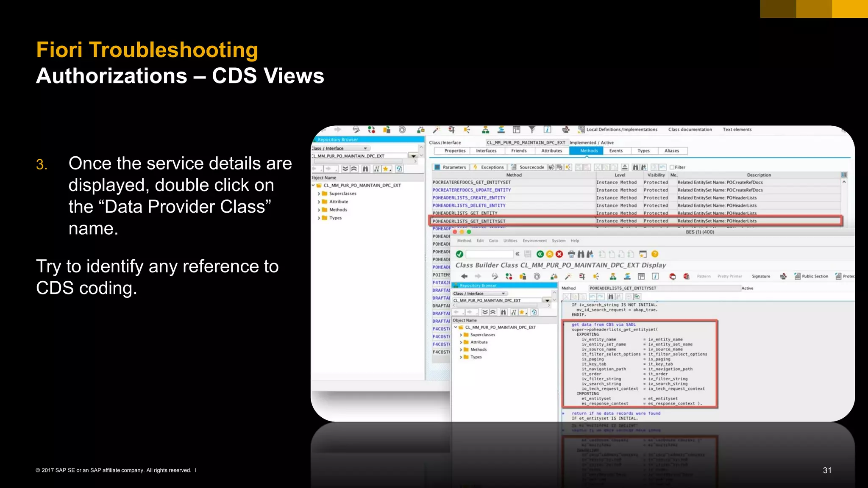Click the Parameters button
Screen dimensions: 868x488
451,167
